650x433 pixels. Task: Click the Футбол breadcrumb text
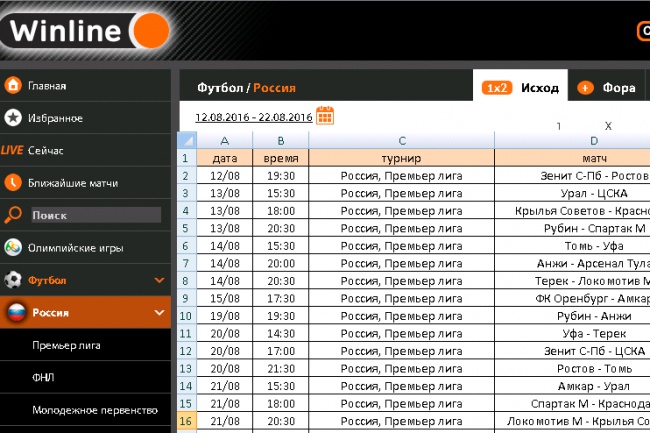click(220, 88)
